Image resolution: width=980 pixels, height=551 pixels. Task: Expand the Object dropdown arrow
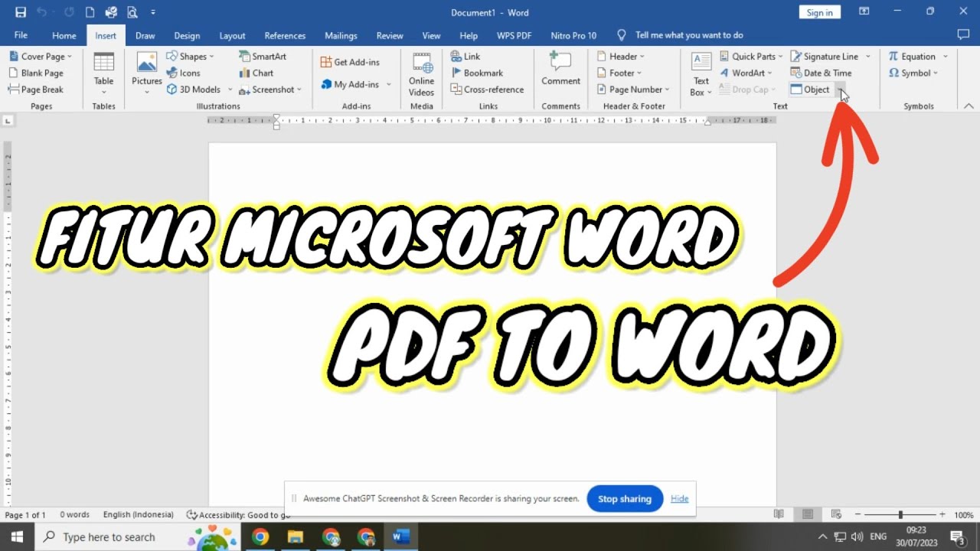pos(841,90)
